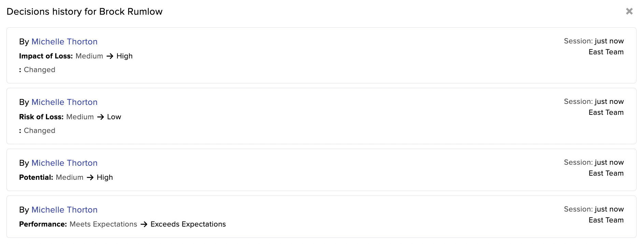Click the Changed note under Risk of Loss
This screenshot has height=244, width=644.
(x=39, y=131)
